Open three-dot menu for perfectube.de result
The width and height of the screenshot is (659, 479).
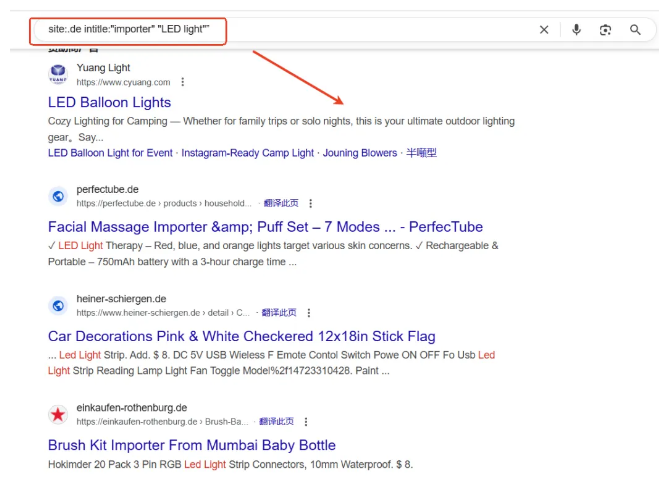point(311,203)
